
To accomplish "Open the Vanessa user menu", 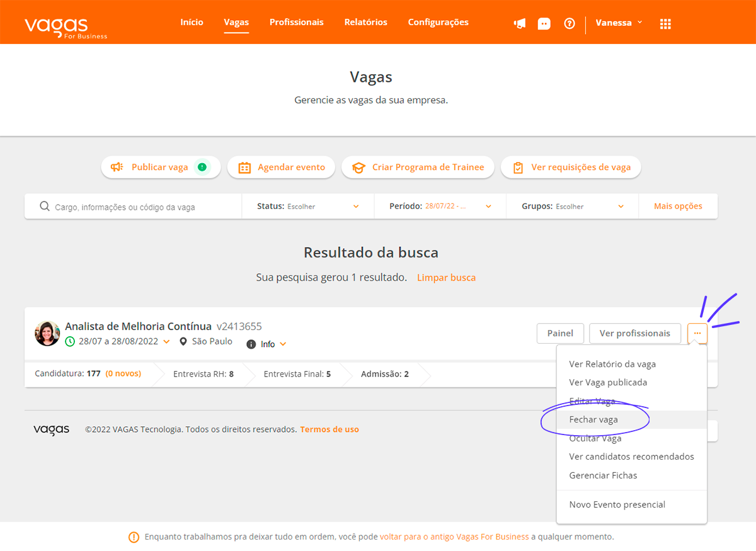I will coord(619,23).
